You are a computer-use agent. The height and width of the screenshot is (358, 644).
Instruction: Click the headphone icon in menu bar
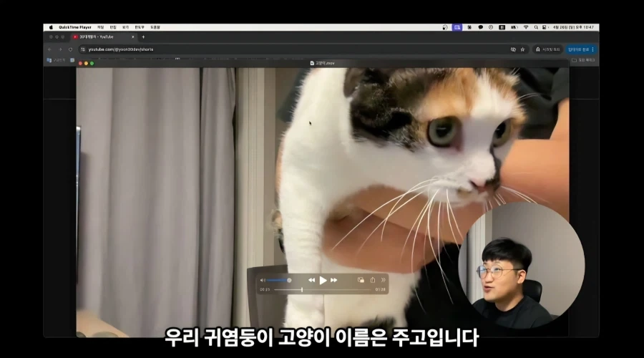tap(445, 27)
